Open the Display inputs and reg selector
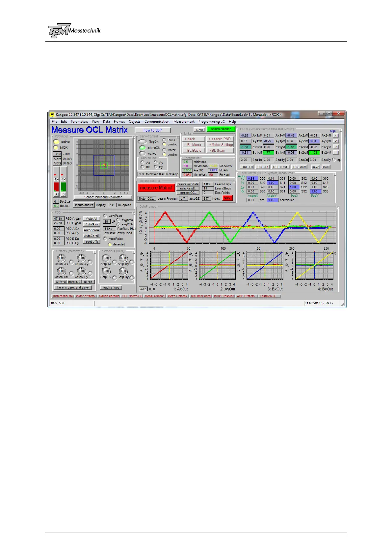The width and height of the screenshot is (392, 554). click(84, 205)
